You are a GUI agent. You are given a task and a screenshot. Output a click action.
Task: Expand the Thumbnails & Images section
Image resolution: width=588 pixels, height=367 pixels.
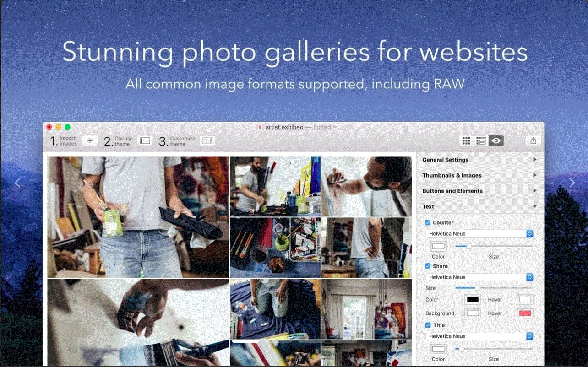[480, 175]
